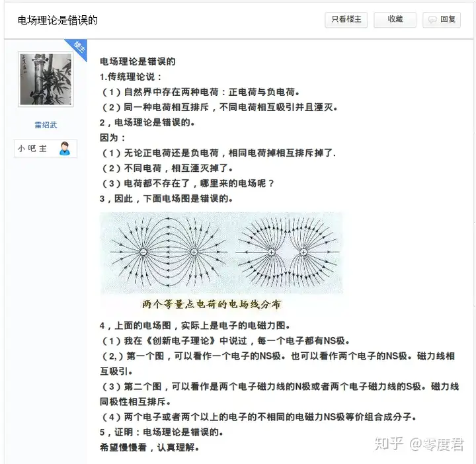This screenshot has height=464, width=476.
Task: Click the speech bubble icon in 回复
Action: 432,20
